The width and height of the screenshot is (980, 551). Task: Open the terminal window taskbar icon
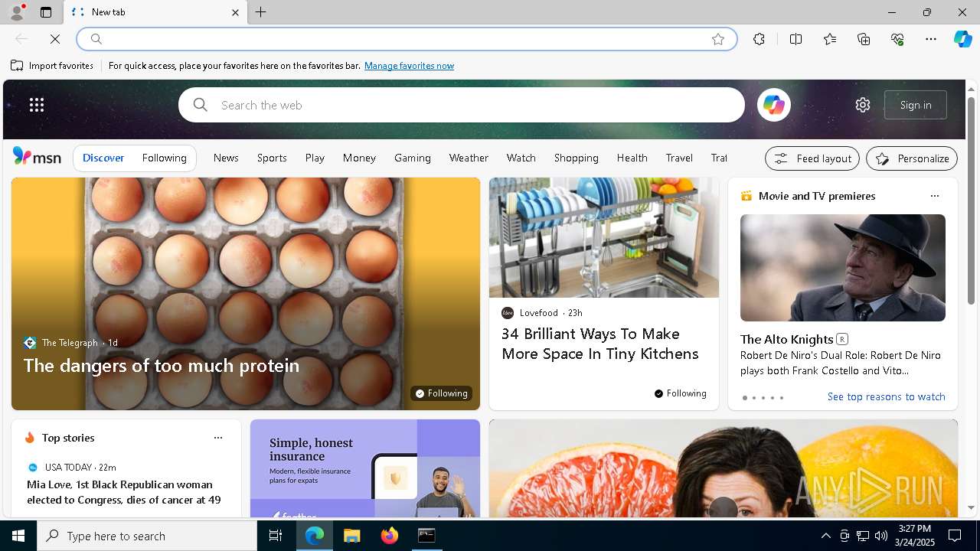(426, 536)
